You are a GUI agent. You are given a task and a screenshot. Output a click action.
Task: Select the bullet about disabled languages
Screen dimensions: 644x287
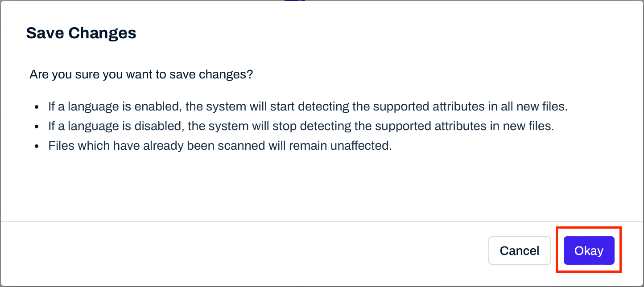[301, 127]
